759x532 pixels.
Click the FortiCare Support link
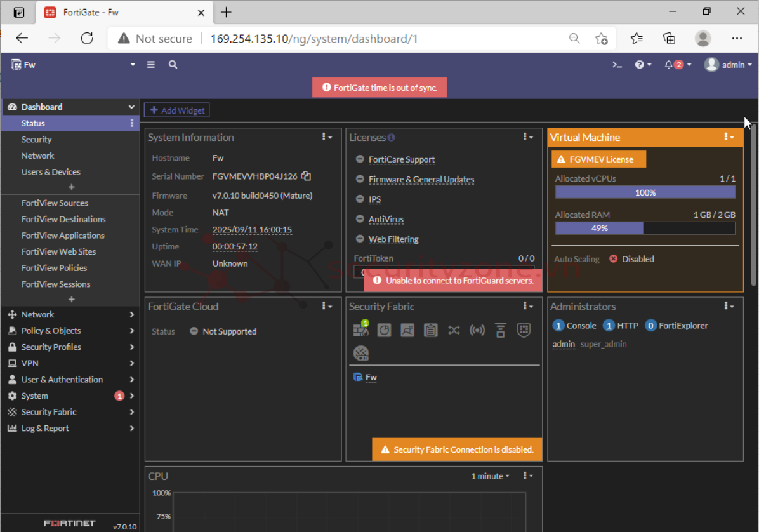tap(401, 160)
